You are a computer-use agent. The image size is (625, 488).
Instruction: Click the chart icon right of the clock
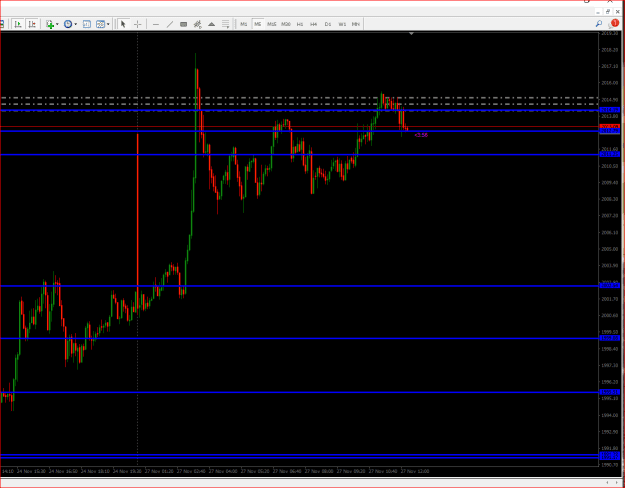click(86, 24)
